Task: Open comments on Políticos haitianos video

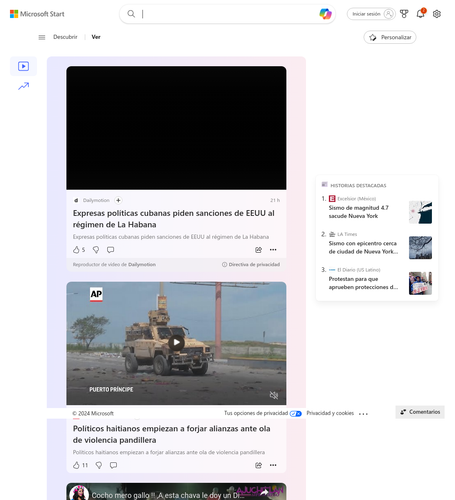Action: click(x=113, y=465)
